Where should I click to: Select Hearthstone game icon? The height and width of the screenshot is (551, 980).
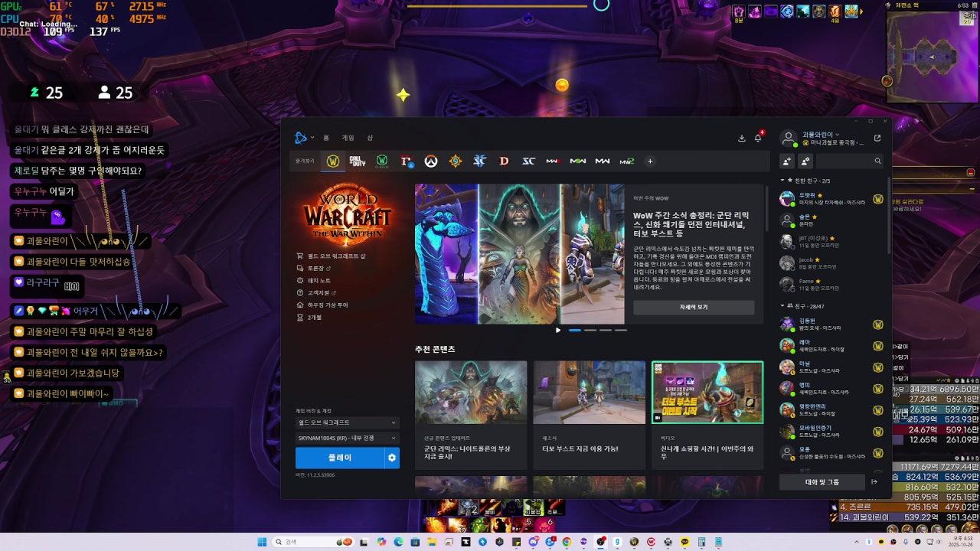click(456, 161)
